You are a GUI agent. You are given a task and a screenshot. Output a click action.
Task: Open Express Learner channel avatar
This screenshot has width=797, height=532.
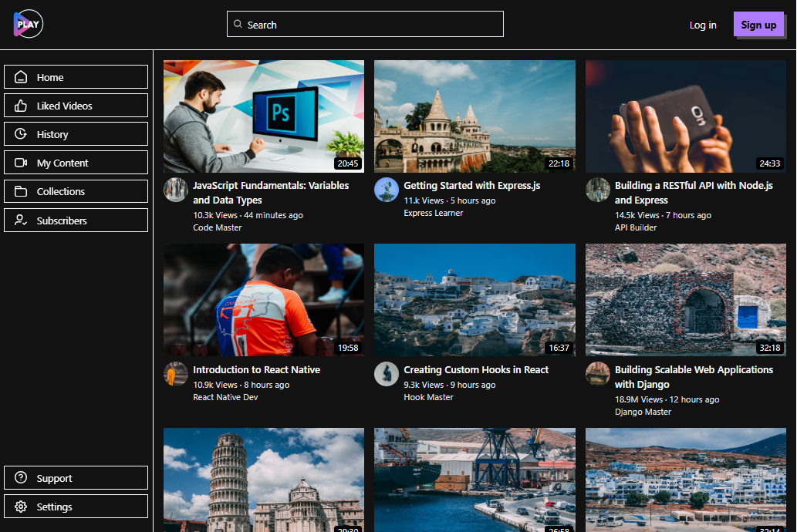point(387,190)
